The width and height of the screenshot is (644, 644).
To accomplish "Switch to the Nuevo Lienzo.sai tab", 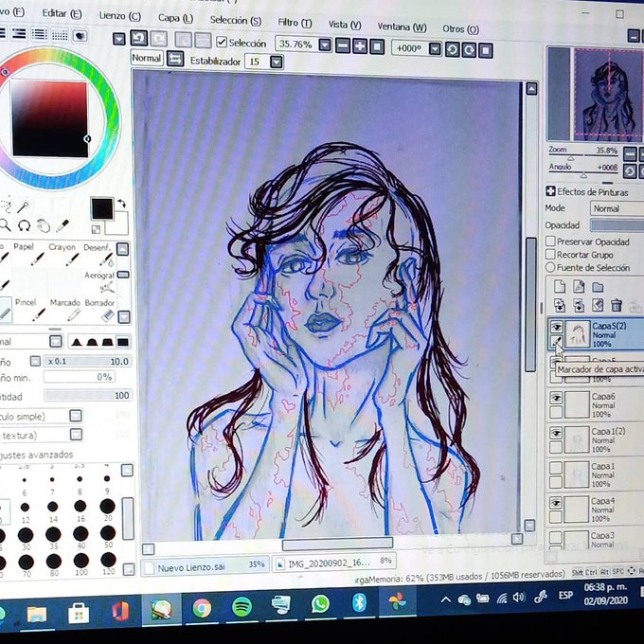I will 205,566.
